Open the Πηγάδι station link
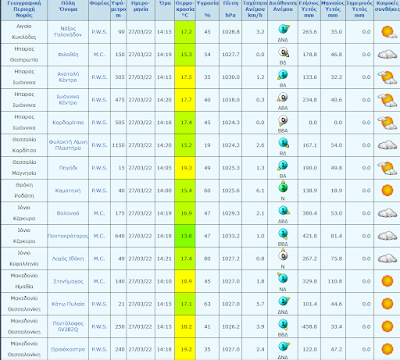Viewport: 400px width, 360px height. (68, 168)
